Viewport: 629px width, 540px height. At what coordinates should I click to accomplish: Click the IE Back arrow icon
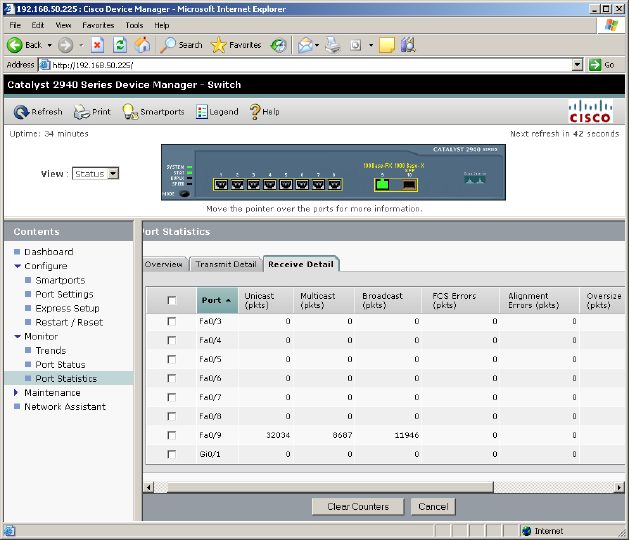pos(15,45)
